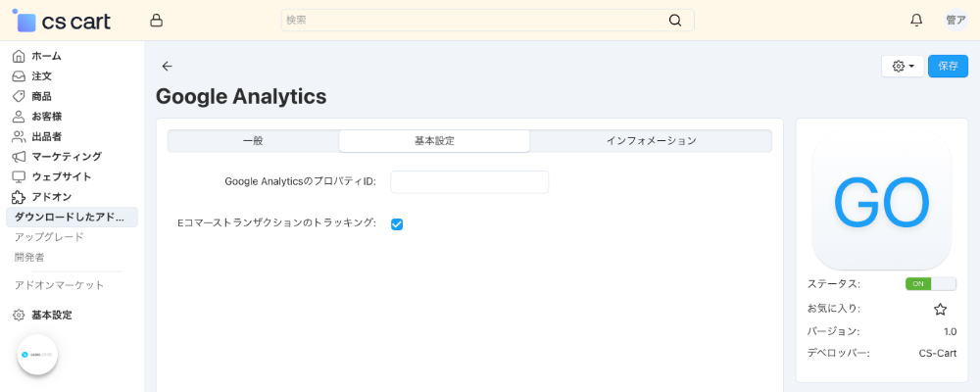Click the 保存 save button

pos(948,66)
